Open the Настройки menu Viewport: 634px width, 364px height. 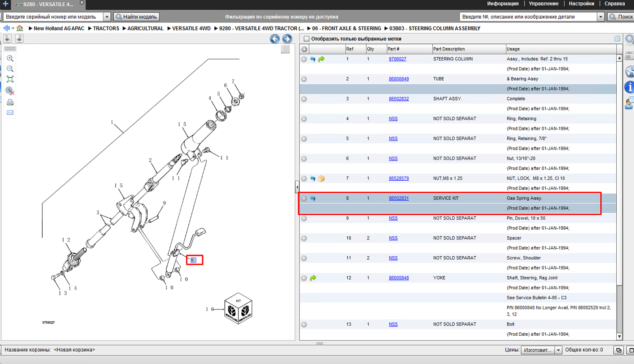(x=581, y=3)
